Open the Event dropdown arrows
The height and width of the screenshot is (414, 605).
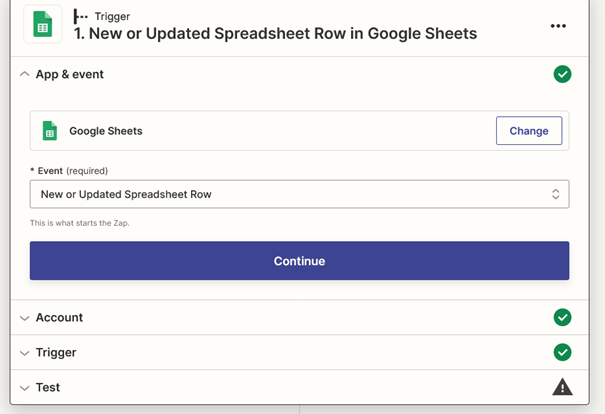tap(555, 194)
